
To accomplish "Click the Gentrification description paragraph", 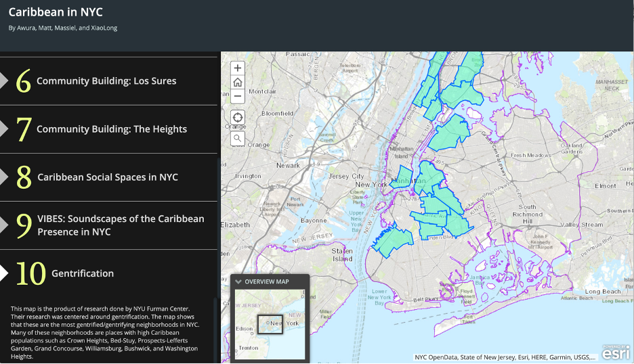I will point(105,332).
